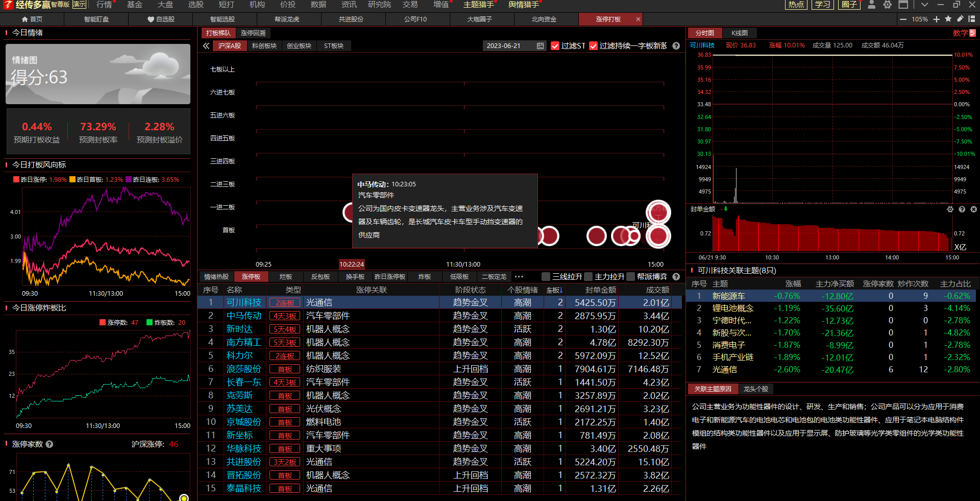Click the star favorite icon
This screenshot has height=501, width=980.
948,19
